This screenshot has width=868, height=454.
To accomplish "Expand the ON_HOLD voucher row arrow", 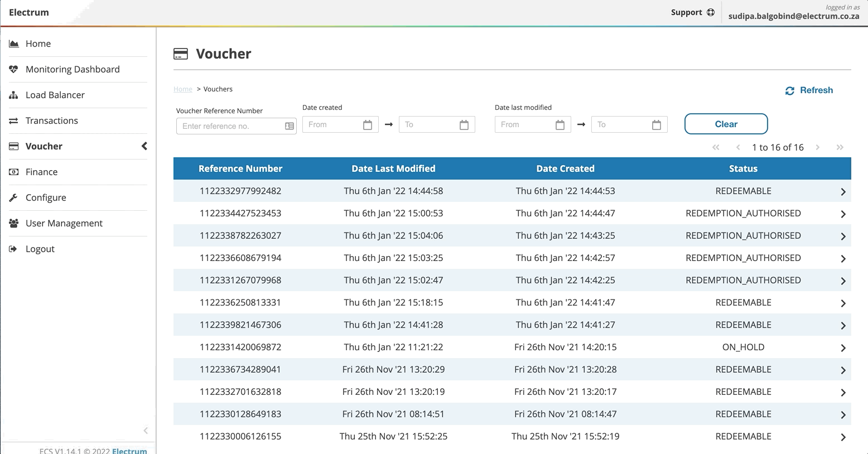I will tap(843, 347).
